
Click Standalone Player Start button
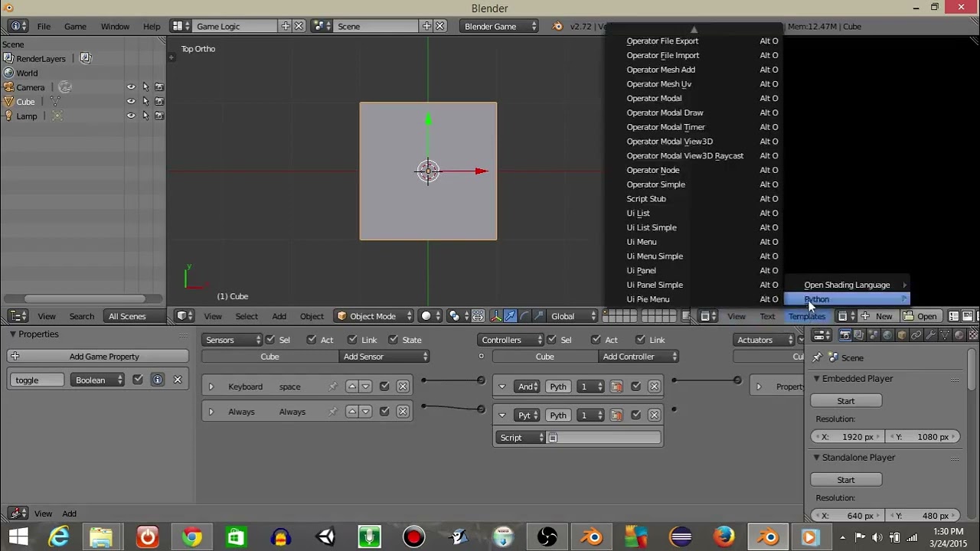(x=846, y=480)
